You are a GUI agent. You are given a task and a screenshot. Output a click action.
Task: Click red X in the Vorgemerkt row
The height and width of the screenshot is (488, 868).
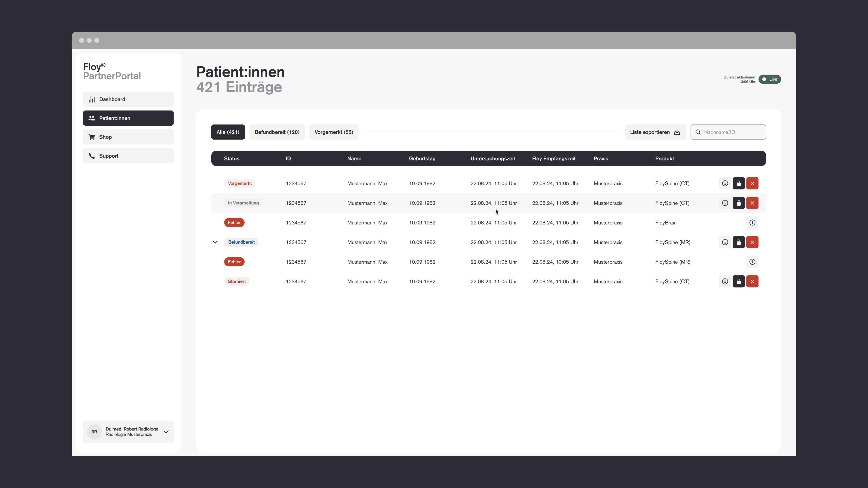pyautogui.click(x=752, y=183)
